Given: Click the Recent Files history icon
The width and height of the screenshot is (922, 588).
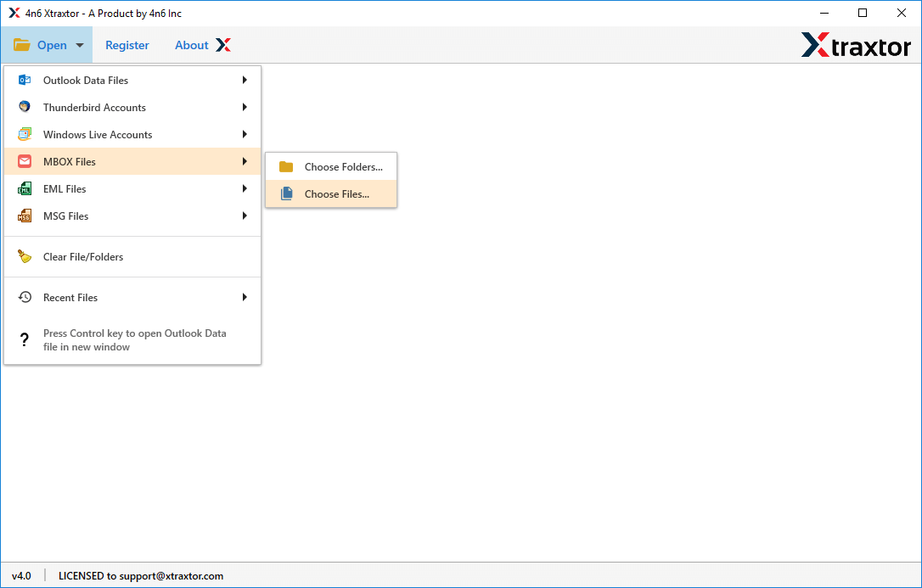Looking at the screenshot, I should pyautogui.click(x=25, y=298).
